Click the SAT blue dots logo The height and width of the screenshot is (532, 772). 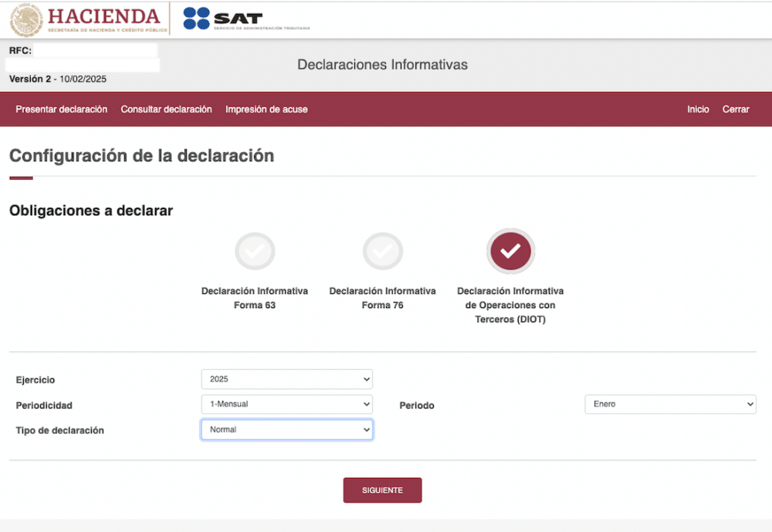tap(196, 19)
